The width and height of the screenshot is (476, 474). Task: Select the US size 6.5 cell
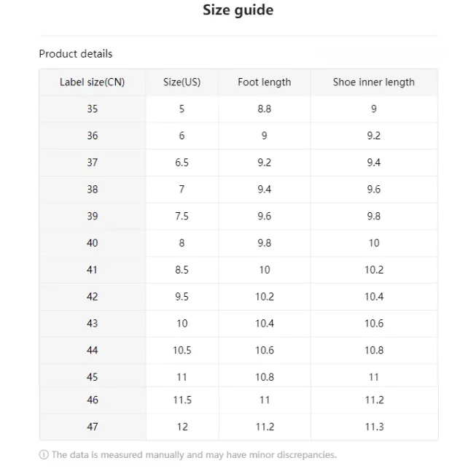[x=182, y=163]
